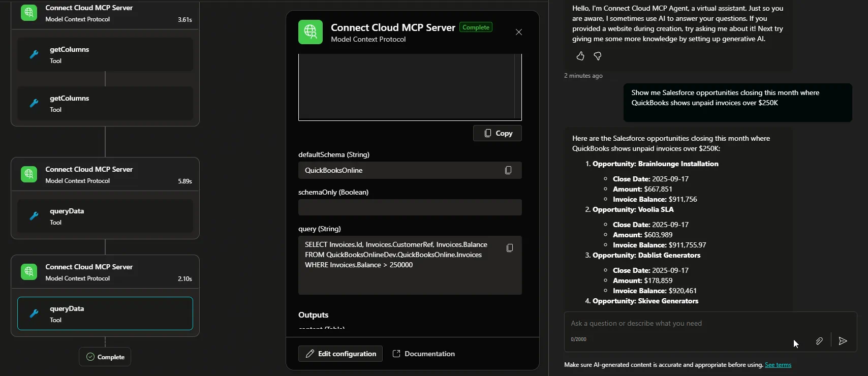Image resolution: width=868 pixels, height=376 pixels.
Task: Click the thumbs up feedback icon
Action: 580,56
